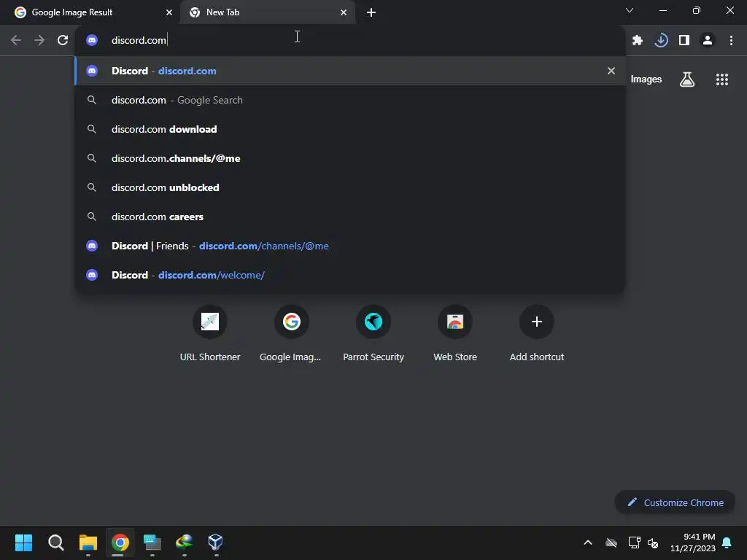Select discord.com unblocked suggestion
This screenshot has height=560, width=747.
pyautogui.click(x=350, y=187)
